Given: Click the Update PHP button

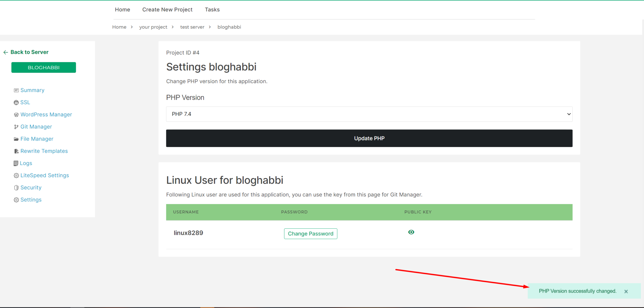Looking at the screenshot, I should tap(369, 138).
